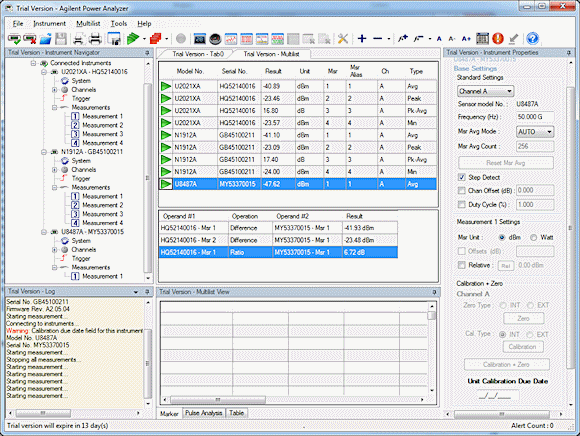This screenshot has height=436, width=580.
Task: Click the Zero button
Action: [523, 318]
